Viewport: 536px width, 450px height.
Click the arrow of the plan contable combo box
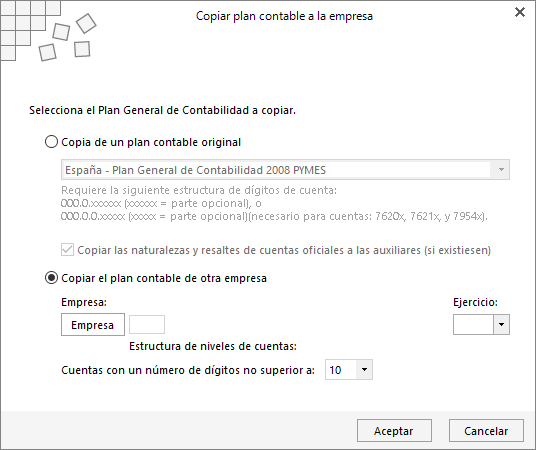pos(501,170)
